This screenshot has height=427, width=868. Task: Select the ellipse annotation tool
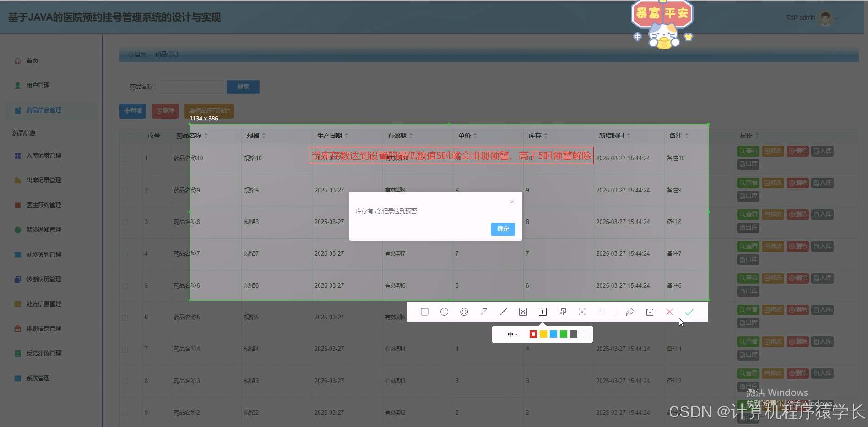pos(444,312)
